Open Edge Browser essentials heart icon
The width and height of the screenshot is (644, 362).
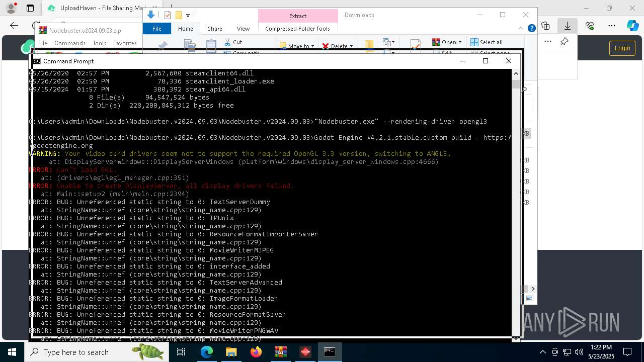point(590,26)
